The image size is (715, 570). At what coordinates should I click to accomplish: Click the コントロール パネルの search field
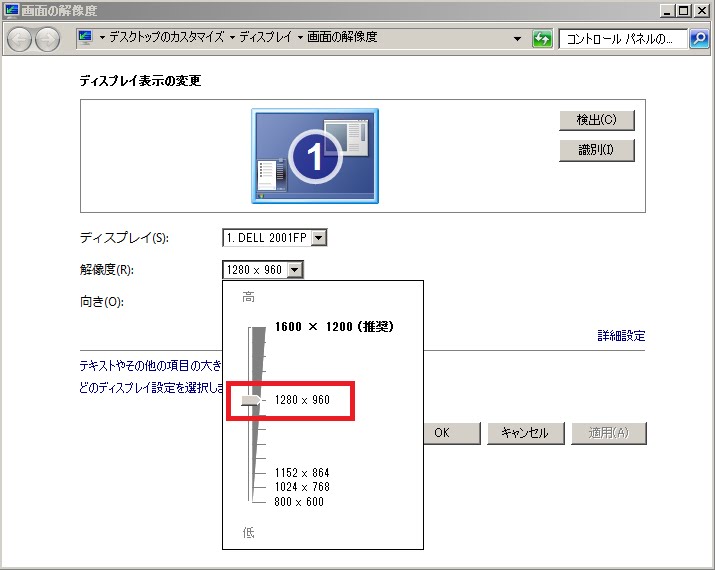623,39
